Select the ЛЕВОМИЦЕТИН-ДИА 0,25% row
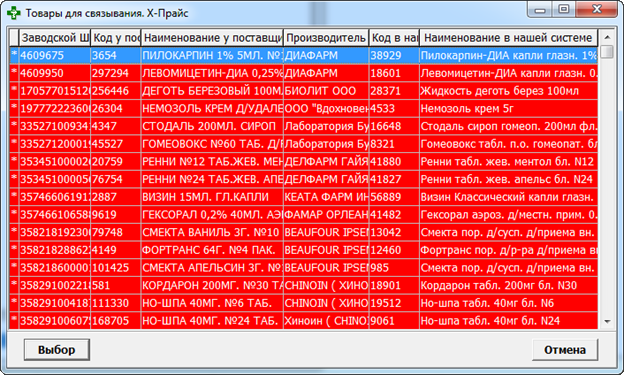Image resolution: width=624 pixels, height=375 pixels. [x=304, y=73]
